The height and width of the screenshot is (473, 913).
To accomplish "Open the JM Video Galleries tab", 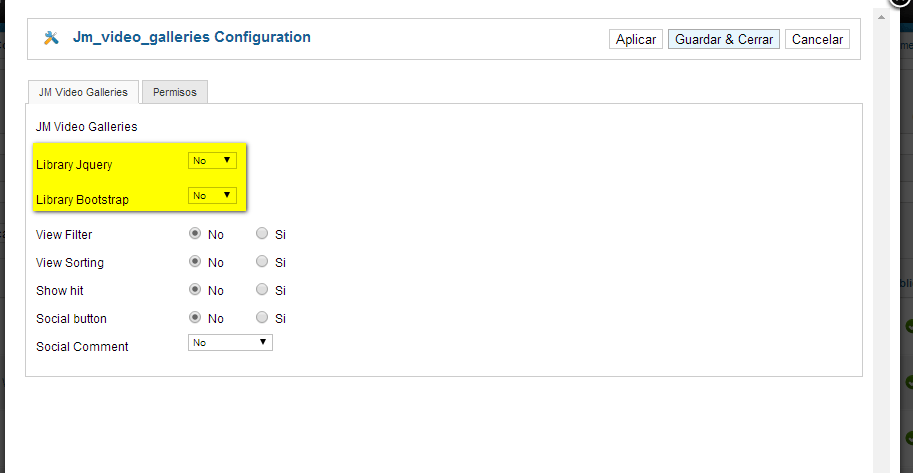I will (x=83, y=92).
